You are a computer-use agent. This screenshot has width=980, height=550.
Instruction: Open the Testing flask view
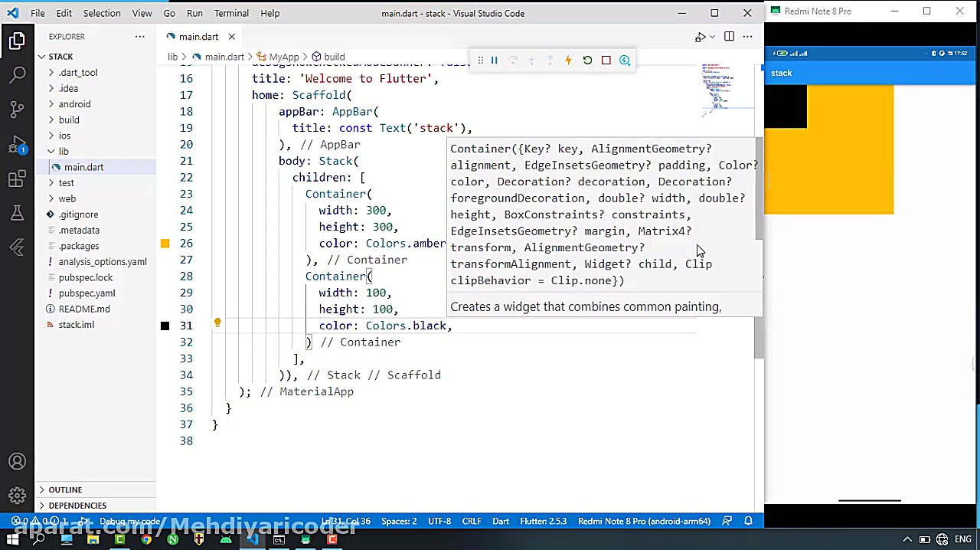(x=17, y=214)
